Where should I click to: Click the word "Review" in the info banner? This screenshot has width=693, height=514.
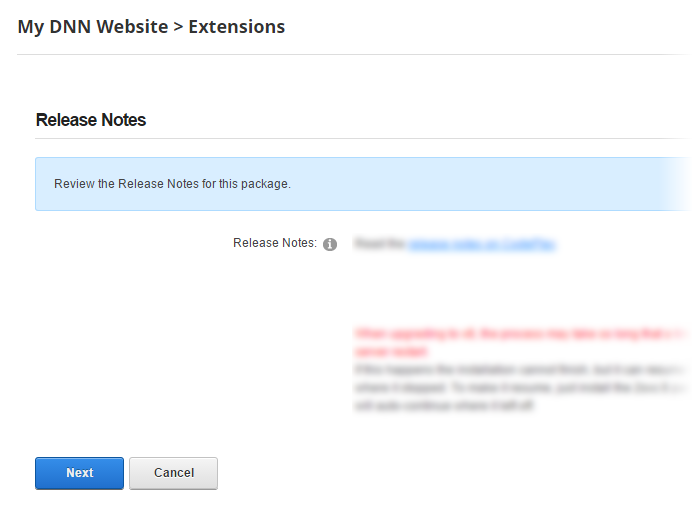[74, 184]
